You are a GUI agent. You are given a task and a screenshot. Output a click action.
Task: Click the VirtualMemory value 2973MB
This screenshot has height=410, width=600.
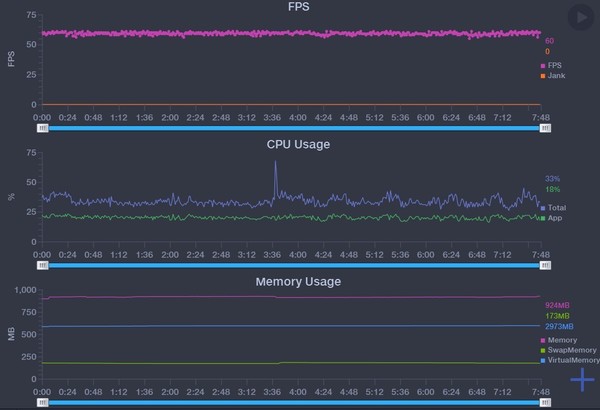click(x=559, y=327)
